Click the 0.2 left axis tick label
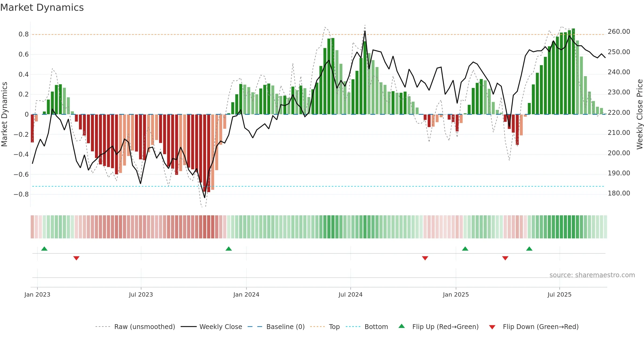 (24, 94)
